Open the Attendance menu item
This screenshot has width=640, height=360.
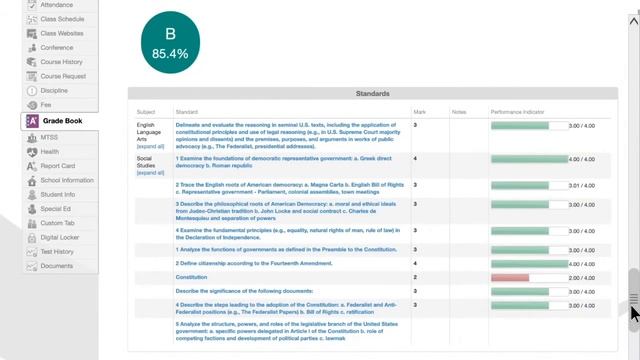click(57, 5)
